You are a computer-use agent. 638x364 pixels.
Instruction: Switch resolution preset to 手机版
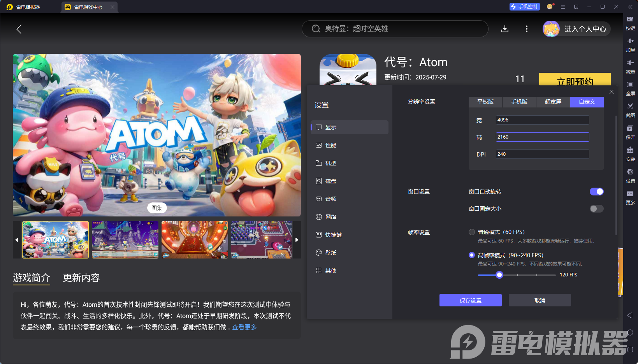coord(519,102)
